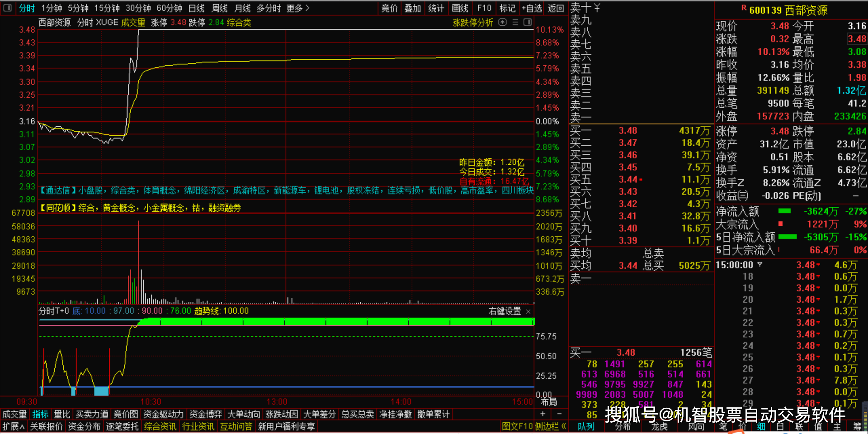Open F10 company info
This screenshot has height=434, width=868.
(x=484, y=8)
